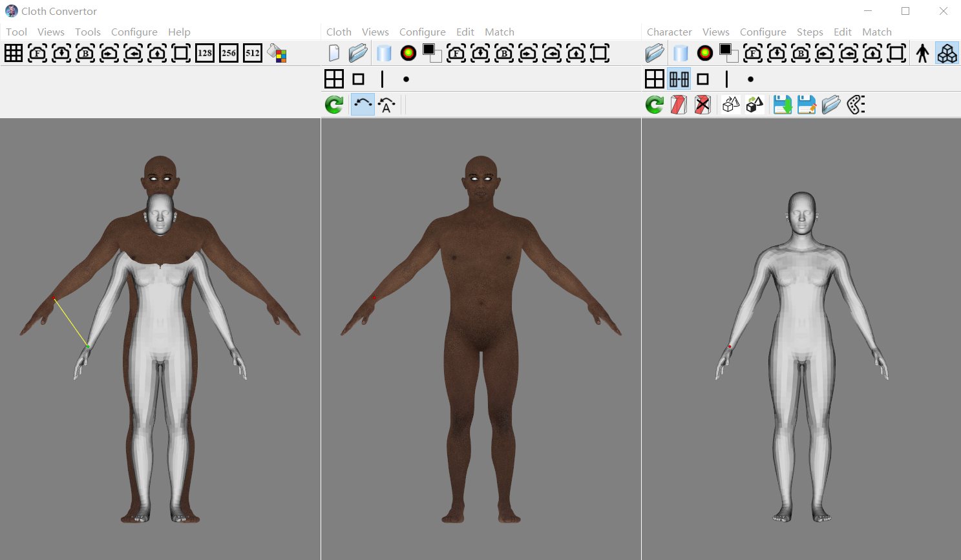Click front view camera in left toolbar
Image resolution: width=961 pixels, height=560 pixels.
tap(37, 53)
